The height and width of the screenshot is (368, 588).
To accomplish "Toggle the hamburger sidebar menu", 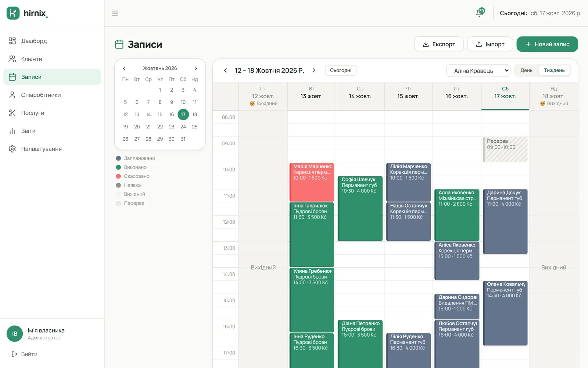I will [115, 13].
